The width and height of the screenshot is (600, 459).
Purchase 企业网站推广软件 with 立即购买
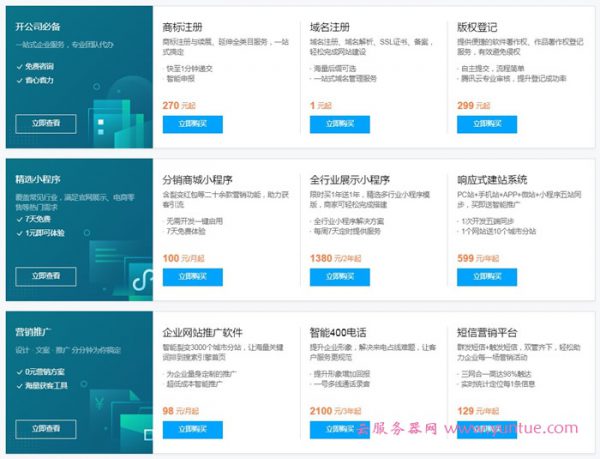191,429
